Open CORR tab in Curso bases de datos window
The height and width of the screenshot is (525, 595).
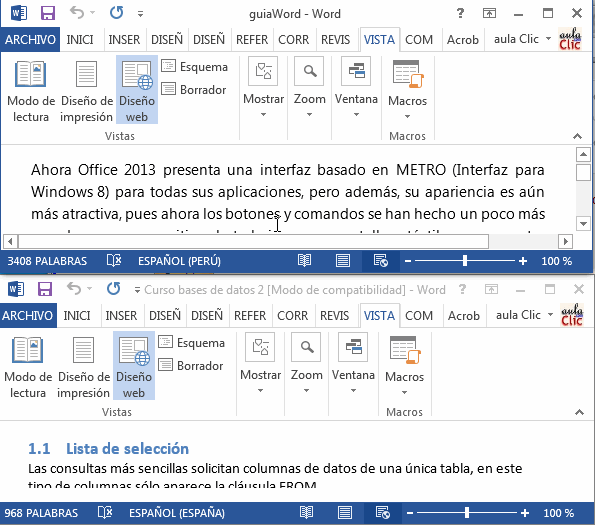(x=292, y=315)
